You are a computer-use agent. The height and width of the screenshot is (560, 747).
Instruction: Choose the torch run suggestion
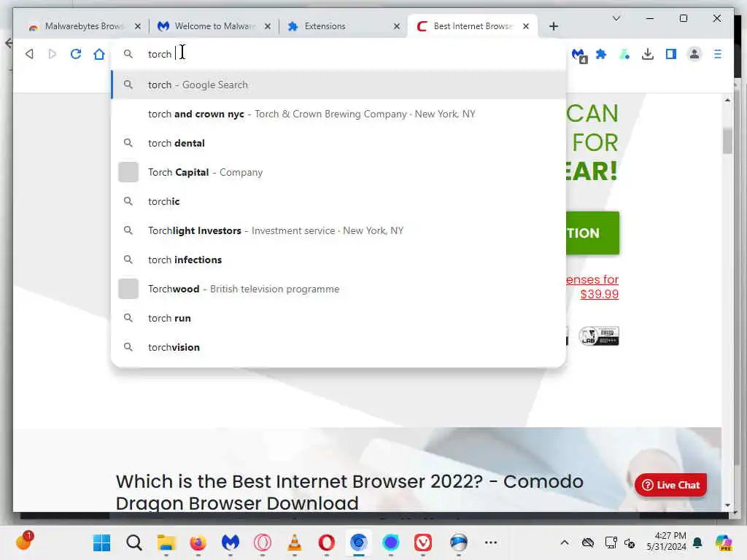click(338, 318)
